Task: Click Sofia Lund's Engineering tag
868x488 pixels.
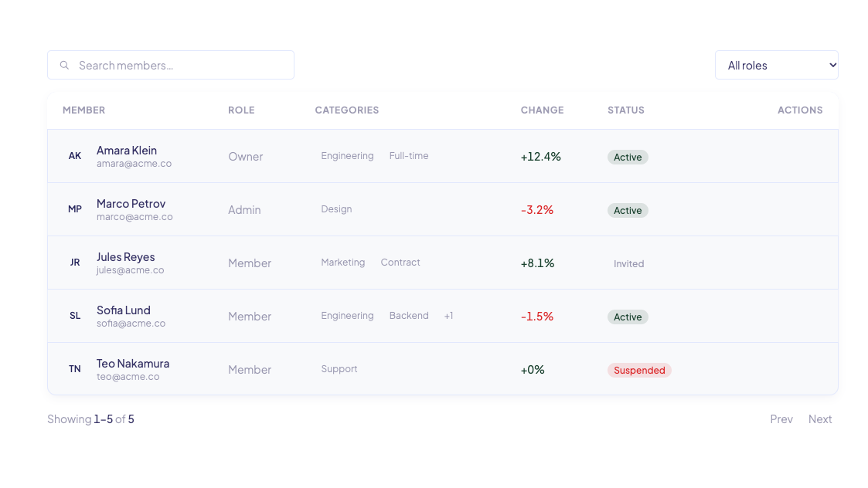Action: click(x=347, y=316)
